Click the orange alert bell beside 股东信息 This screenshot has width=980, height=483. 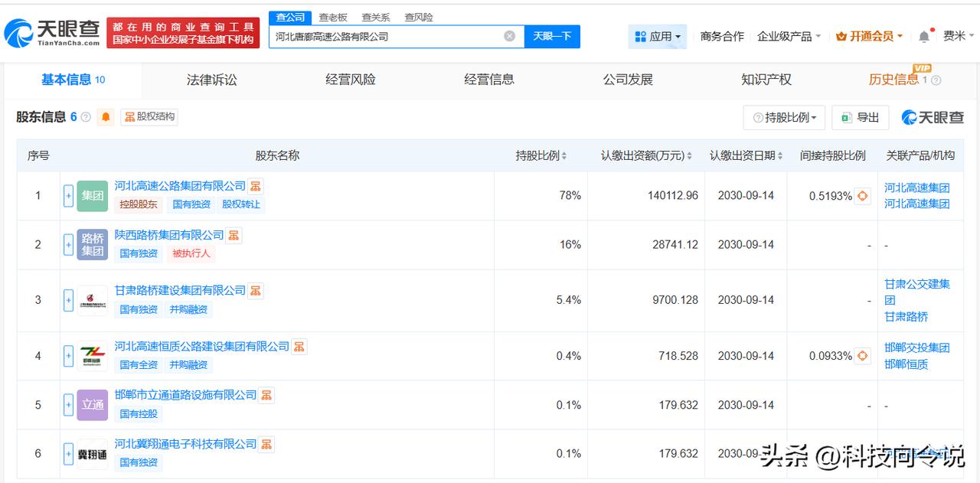(x=106, y=117)
